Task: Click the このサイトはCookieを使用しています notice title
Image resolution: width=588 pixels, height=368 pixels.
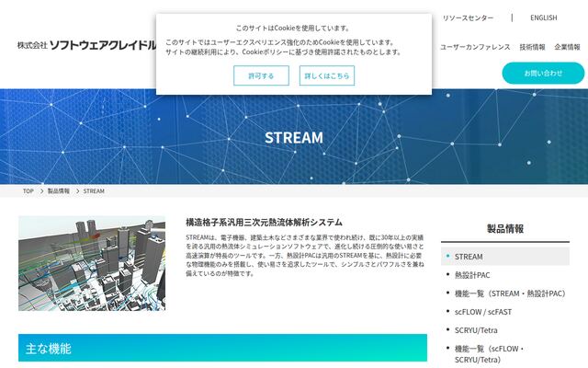Action: pos(293,29)
